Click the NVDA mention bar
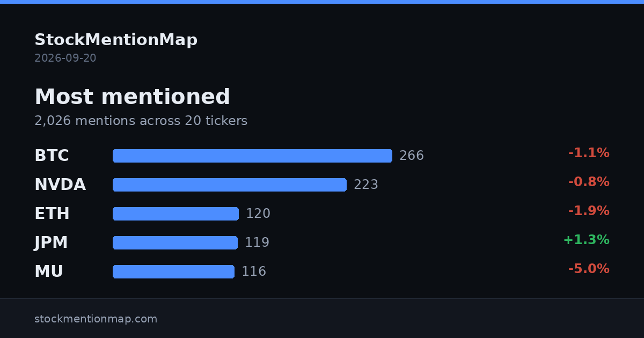 (230, 185)
